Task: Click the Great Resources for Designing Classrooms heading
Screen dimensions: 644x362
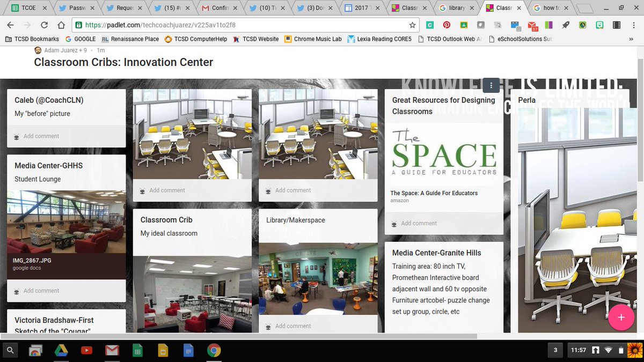Action: point(444,106)
